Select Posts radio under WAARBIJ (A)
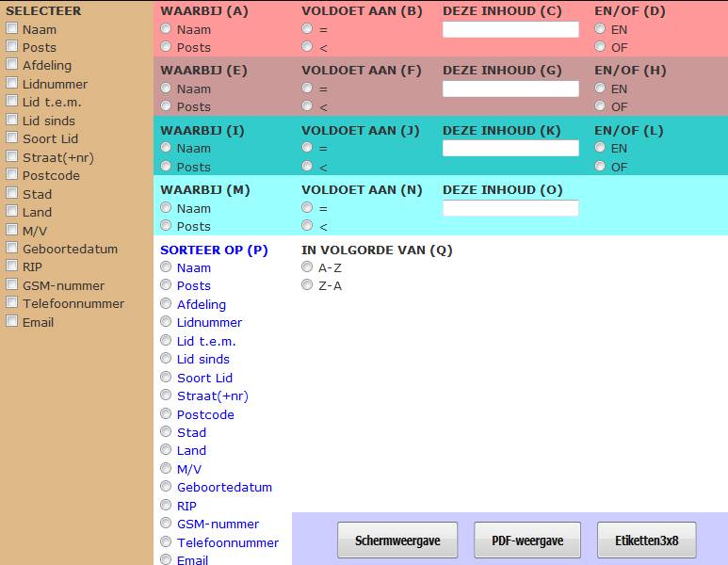 click(x=166, y=46)
